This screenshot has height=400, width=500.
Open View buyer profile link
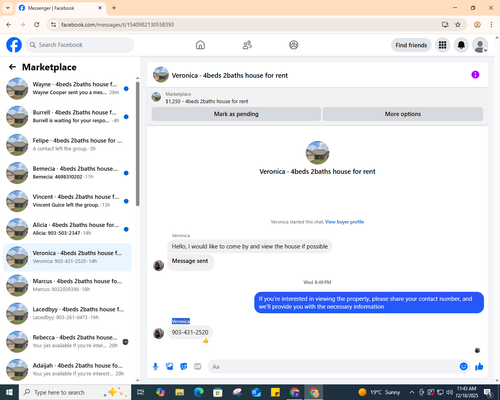[x=344, y=222]
